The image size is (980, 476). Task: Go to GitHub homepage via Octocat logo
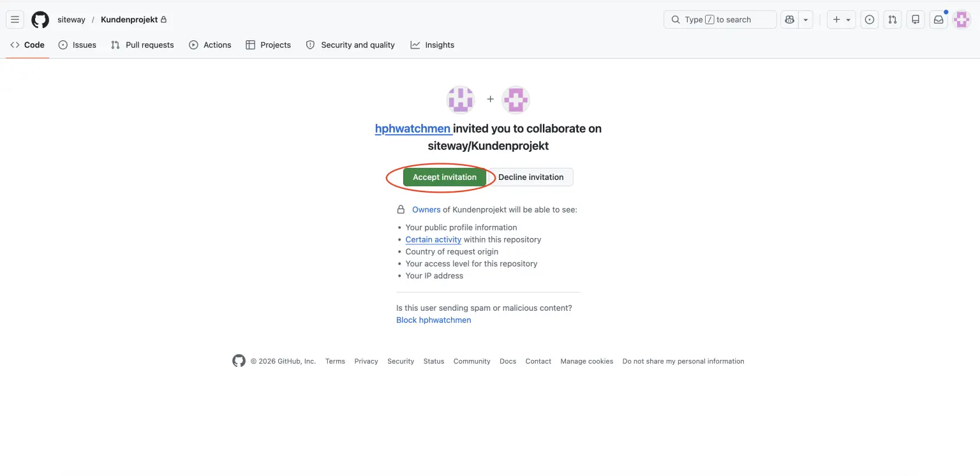[x=40, y=20]
